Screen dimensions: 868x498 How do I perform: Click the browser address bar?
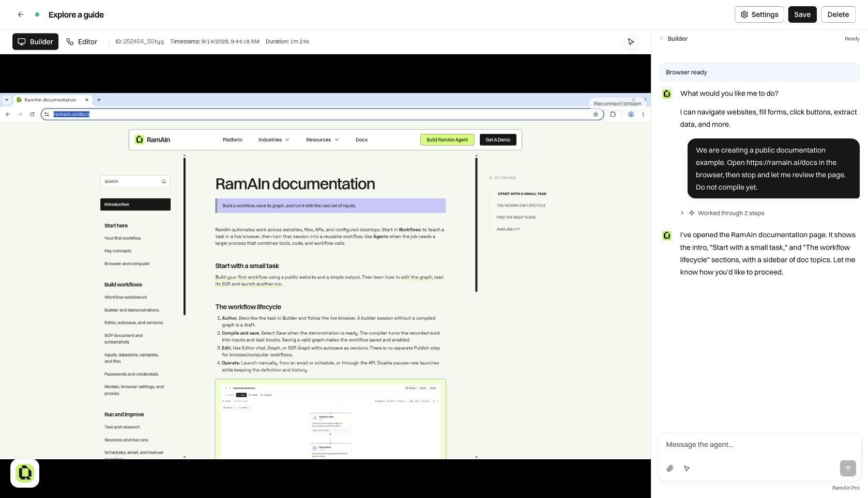[x=322, y=114]
